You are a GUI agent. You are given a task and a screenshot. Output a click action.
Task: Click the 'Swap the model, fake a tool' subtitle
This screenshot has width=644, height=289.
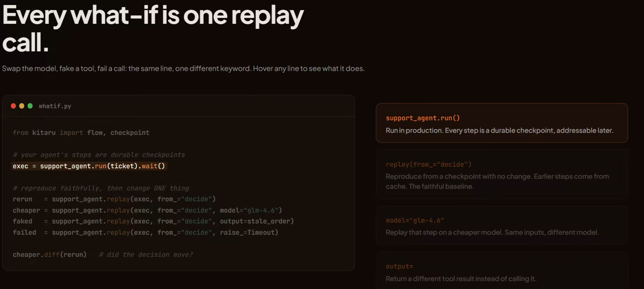pyautogui.click(x=183, y=68)
